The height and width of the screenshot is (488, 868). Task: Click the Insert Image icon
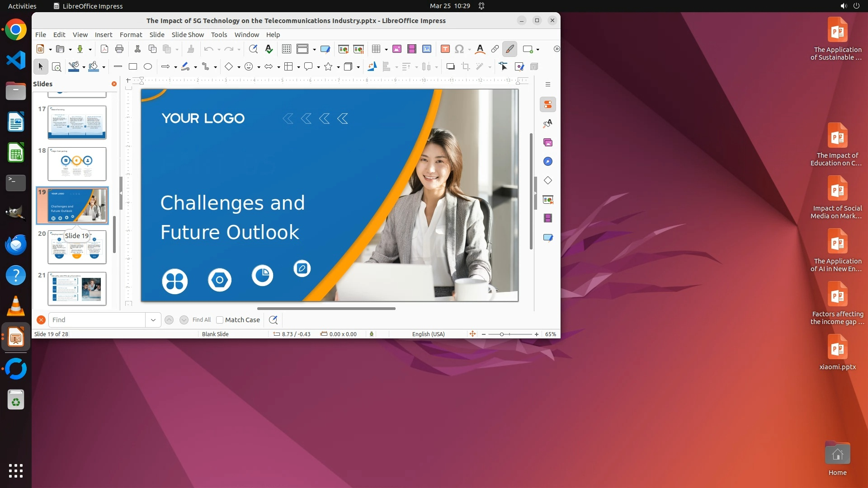(397, 49)
